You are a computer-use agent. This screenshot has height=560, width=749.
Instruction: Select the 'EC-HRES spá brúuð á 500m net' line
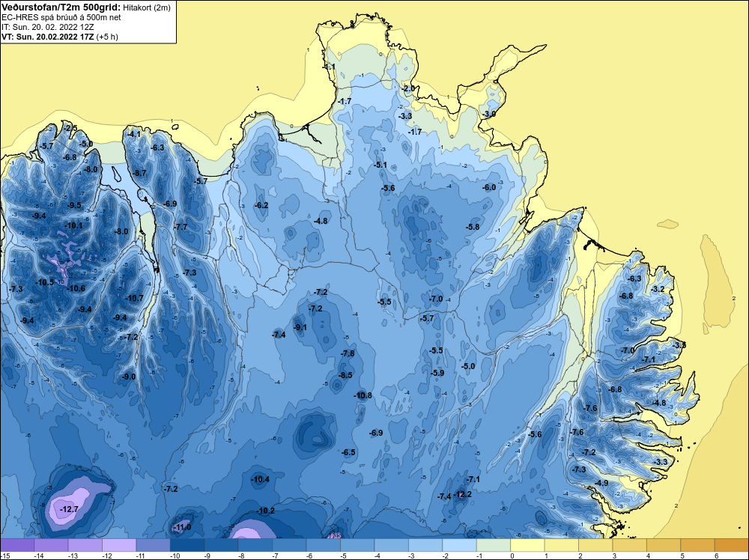pyautogui.click(x=61, y=17)
